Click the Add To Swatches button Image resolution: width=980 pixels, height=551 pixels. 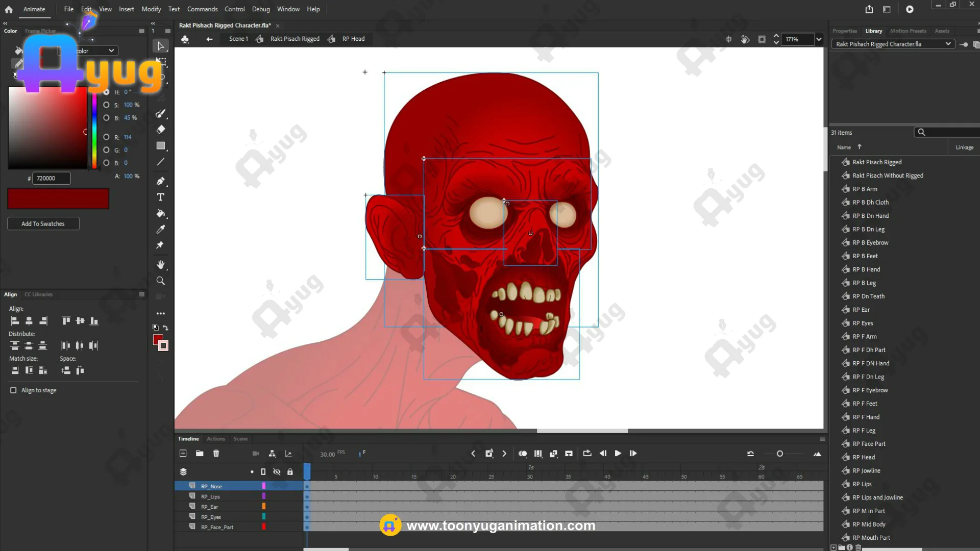[43, 224]
